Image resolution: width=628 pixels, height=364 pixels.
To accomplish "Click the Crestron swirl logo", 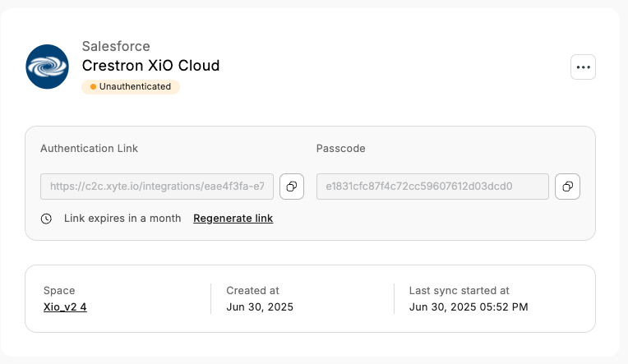I will click(47, 67).
